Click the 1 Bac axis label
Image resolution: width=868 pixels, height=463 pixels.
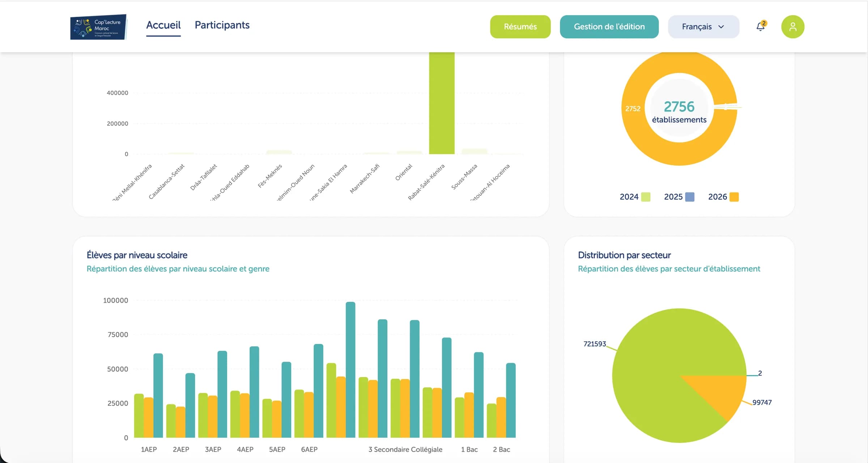click(469, 450)
